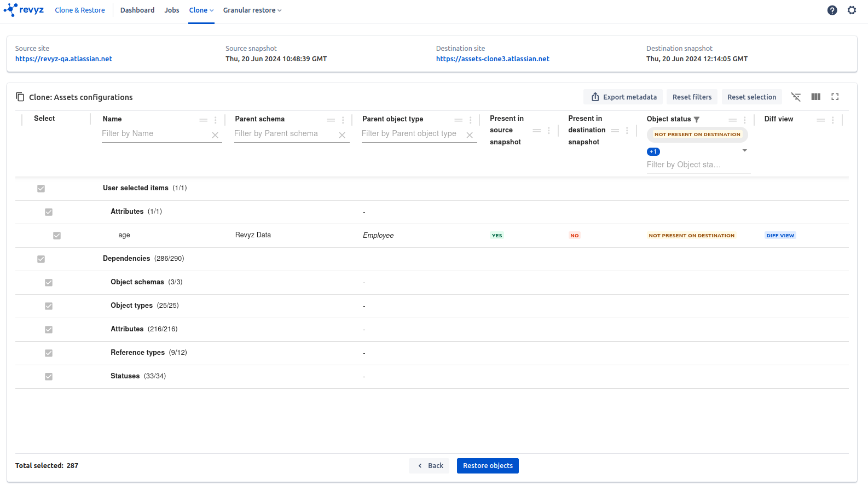The image size is (868, 491).
Task: Toggle the Object schemas checkbox
Action: tap(49, 283)
